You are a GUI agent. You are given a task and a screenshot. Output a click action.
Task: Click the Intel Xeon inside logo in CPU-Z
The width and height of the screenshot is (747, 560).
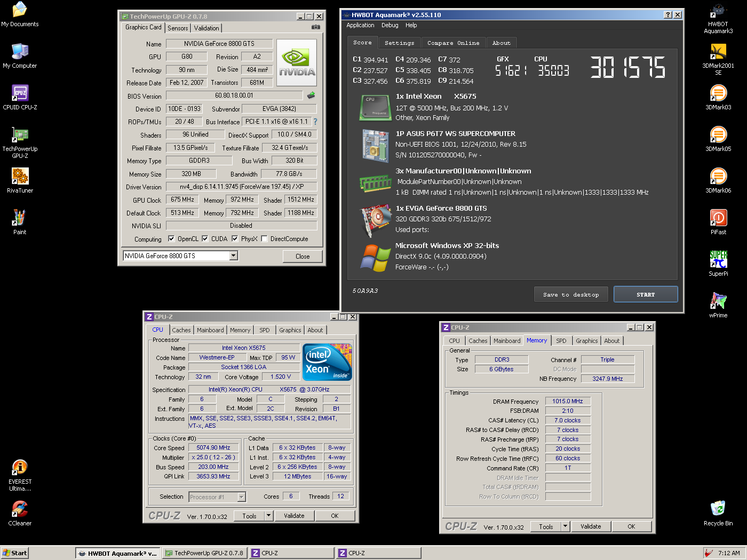point(327,362)
